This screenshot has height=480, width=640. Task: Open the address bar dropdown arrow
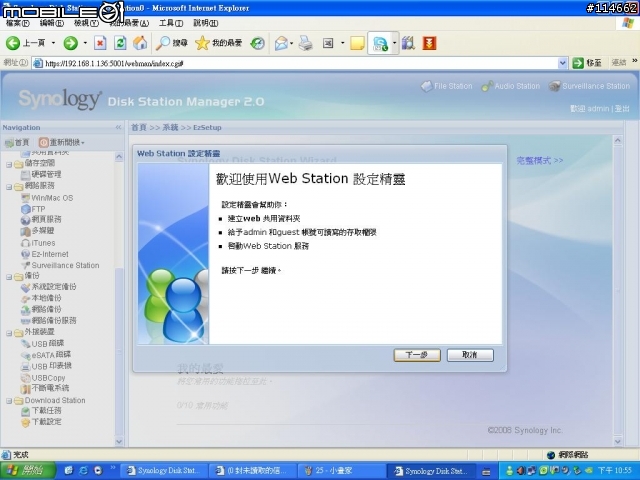(x=562, y=63)
